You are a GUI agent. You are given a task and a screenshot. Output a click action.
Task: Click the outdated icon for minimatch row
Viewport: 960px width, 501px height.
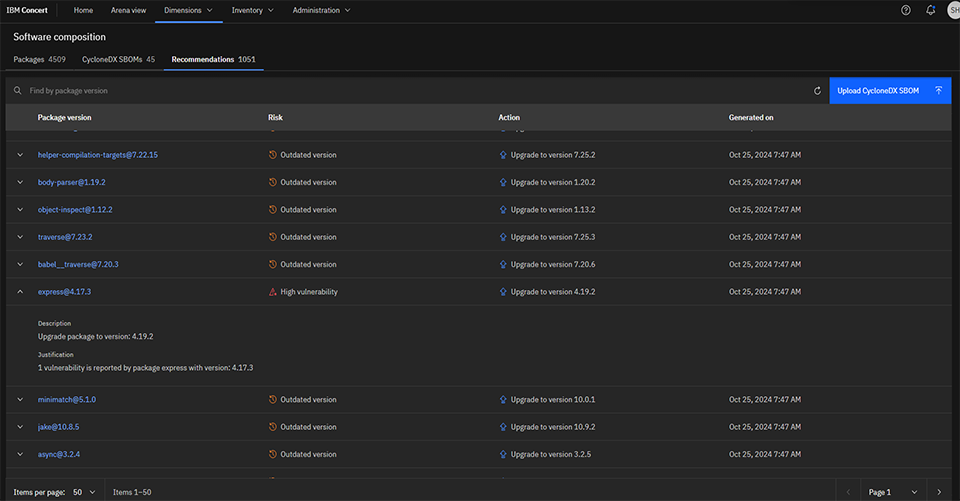pyautogui.click(x=272, y=399)
